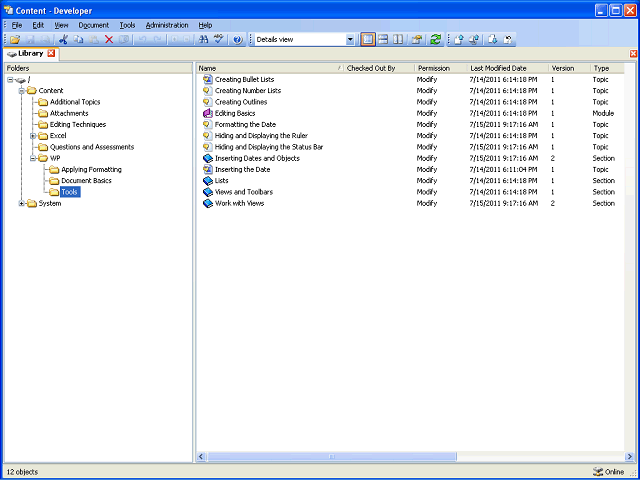
Task: Click the Permission column header
Action: (x=441, y=68)
